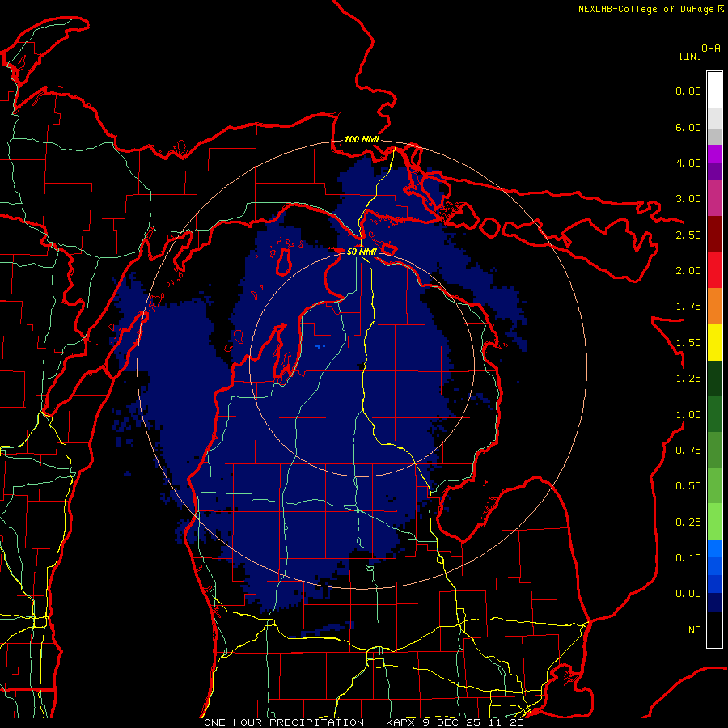This screenshot has height=728, width=728.
Task: Click the NEXLAB-College of DuPage label
Action: (x=645, y=9)
